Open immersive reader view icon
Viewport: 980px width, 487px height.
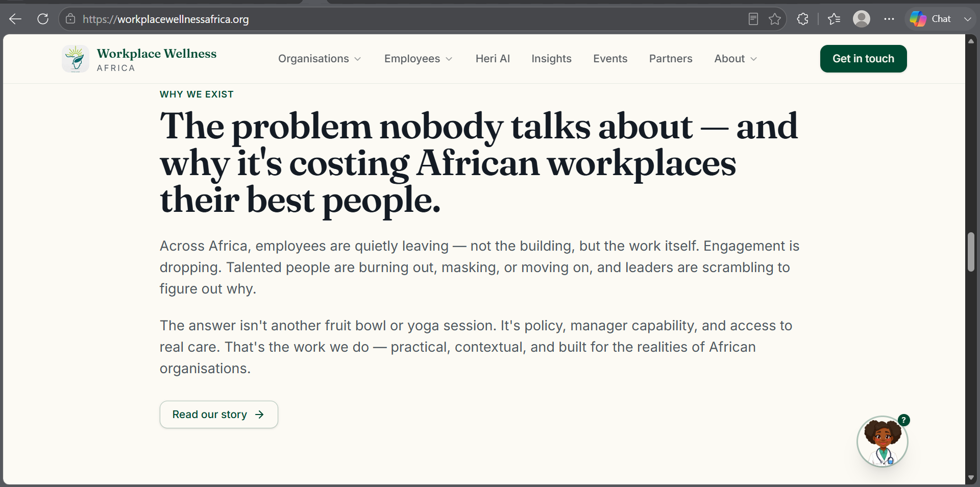coord(753,19)
